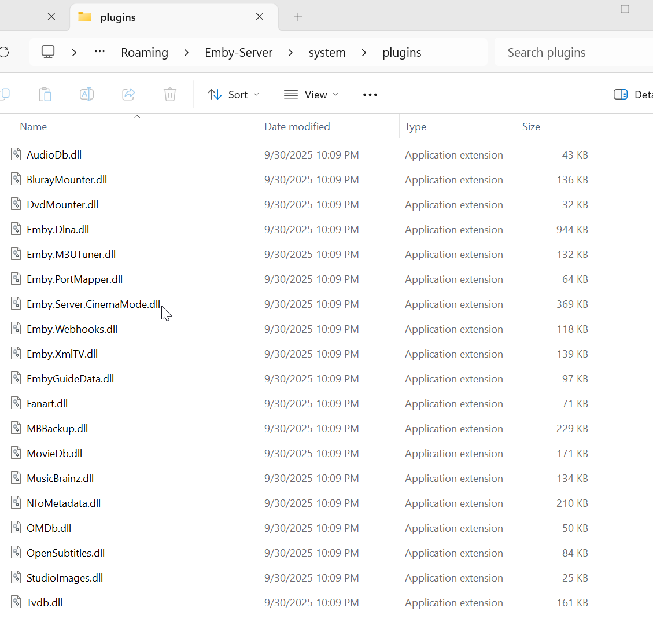Click the Rename icon in toolbar

click(x=87, y=94)
